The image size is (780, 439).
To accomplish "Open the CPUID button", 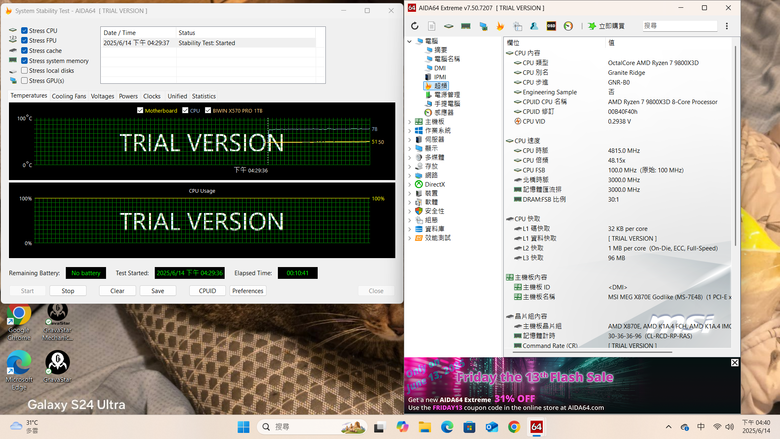I will coord(207,291).
